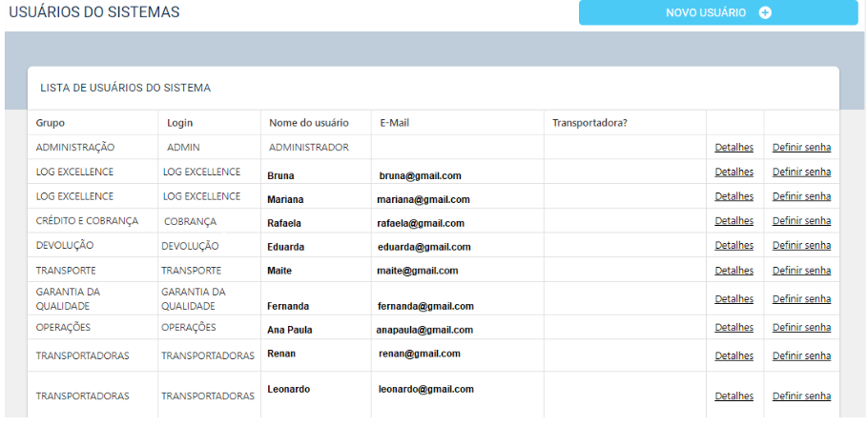
Task: Click Definir senha for Renan
Action: click(801, 355)
